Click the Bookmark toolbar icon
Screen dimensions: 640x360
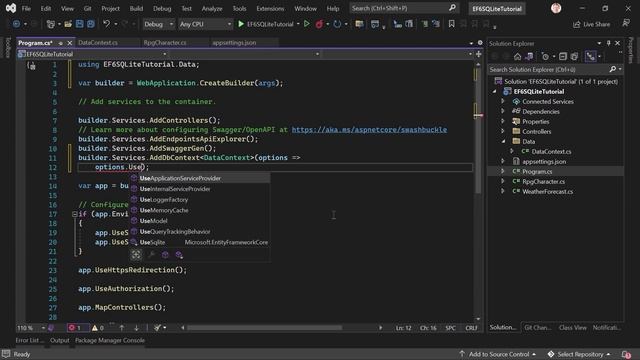click(x=451, y=24)
